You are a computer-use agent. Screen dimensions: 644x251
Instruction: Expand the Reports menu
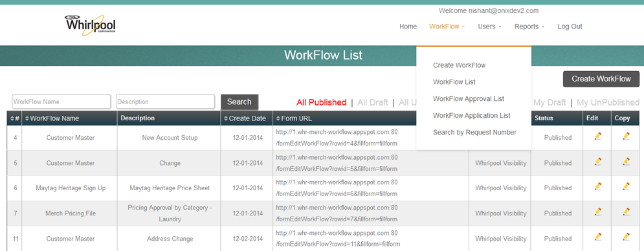529,27
